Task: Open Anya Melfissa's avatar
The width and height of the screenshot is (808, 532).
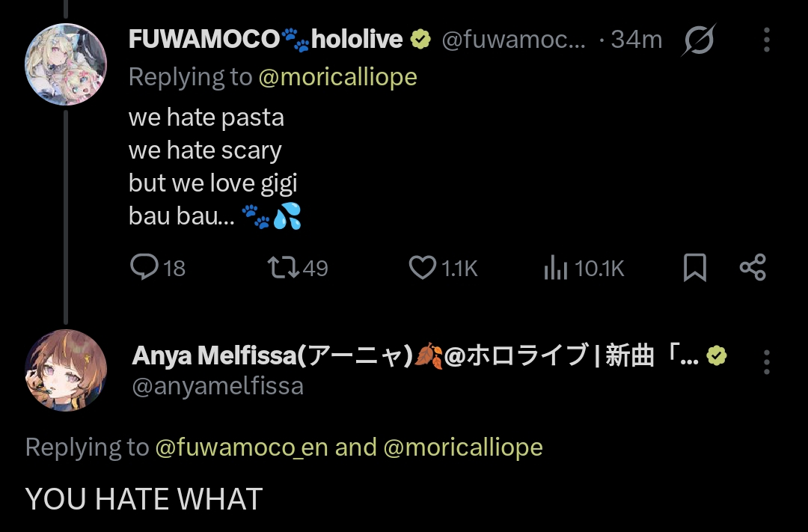Action: [x=66, y=370]
